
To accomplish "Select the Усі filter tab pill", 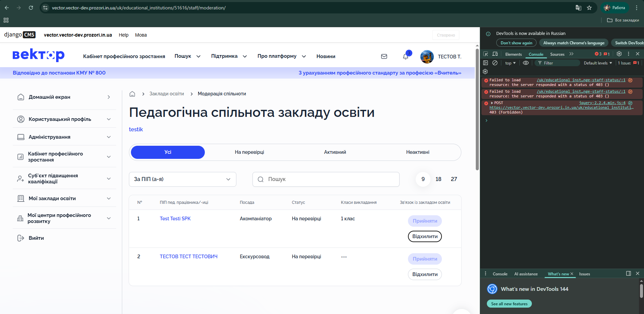I will 168,152.
